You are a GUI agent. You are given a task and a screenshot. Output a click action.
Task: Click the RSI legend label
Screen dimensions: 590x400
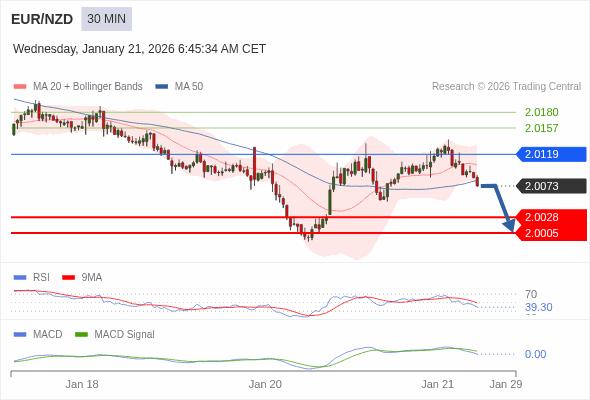[41, 278]
